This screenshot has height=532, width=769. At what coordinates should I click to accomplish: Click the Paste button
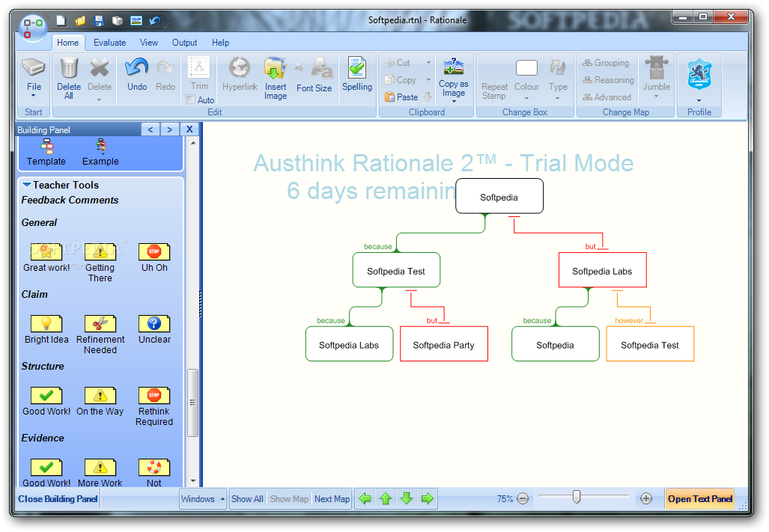coord(401,97)
